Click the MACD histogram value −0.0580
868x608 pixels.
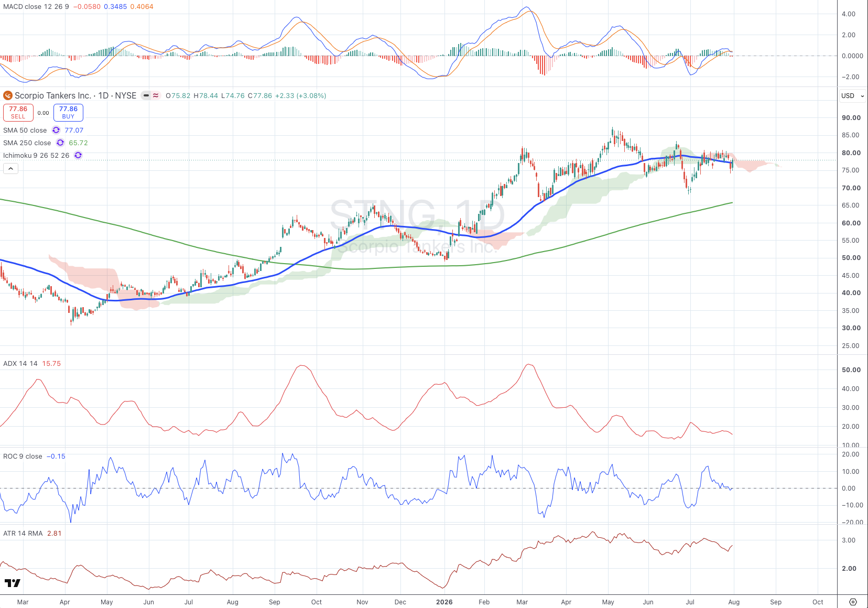[87, 6]
